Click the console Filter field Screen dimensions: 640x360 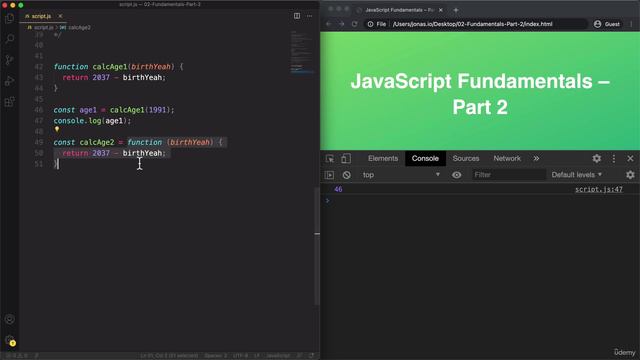pyautogui.click(x=509, y=175)
